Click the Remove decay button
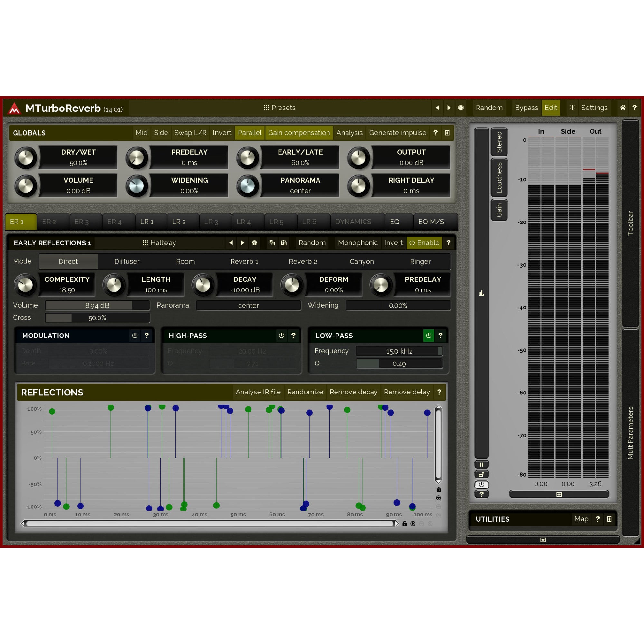Viewport: 644px width, 644px height. click(353, 392)
